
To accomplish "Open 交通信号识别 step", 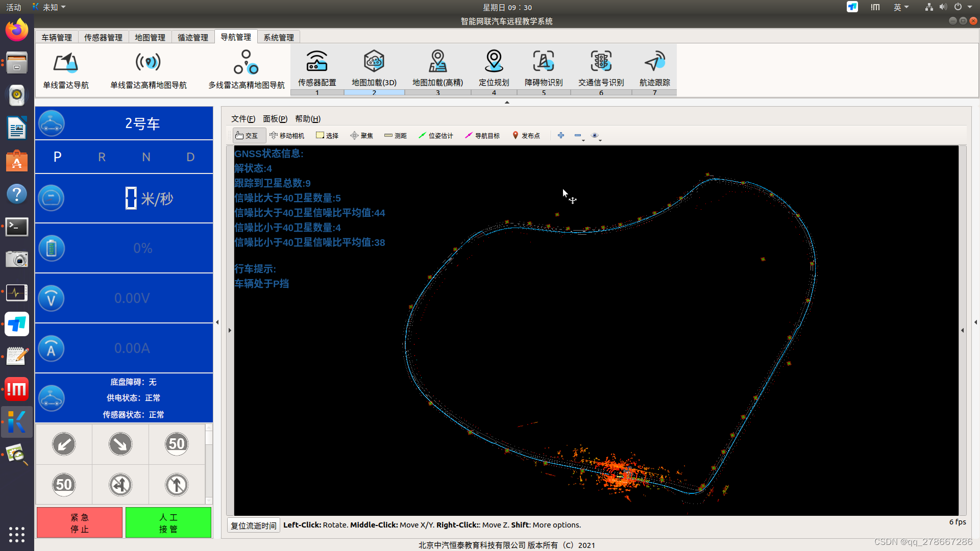I will coord(601,69).
